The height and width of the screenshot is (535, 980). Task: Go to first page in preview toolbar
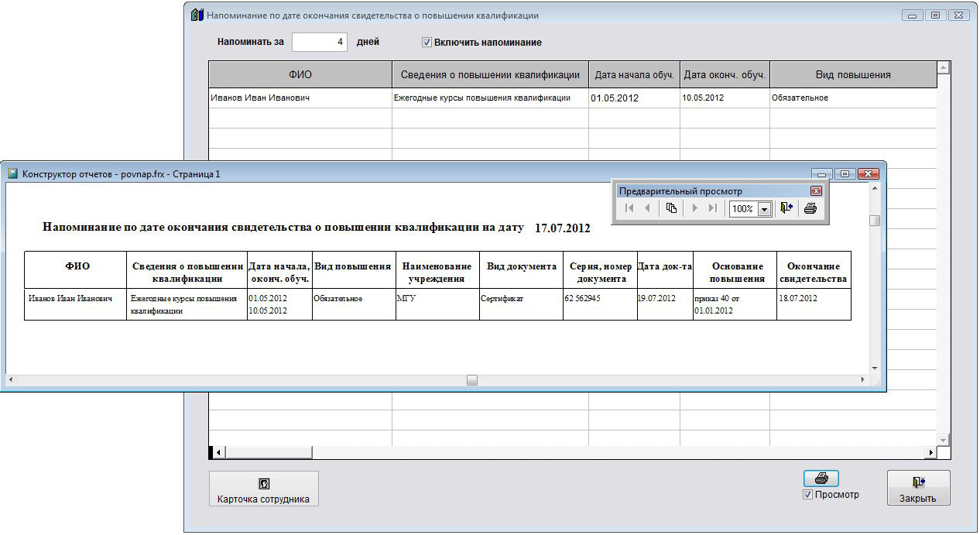tap(629, 208)
